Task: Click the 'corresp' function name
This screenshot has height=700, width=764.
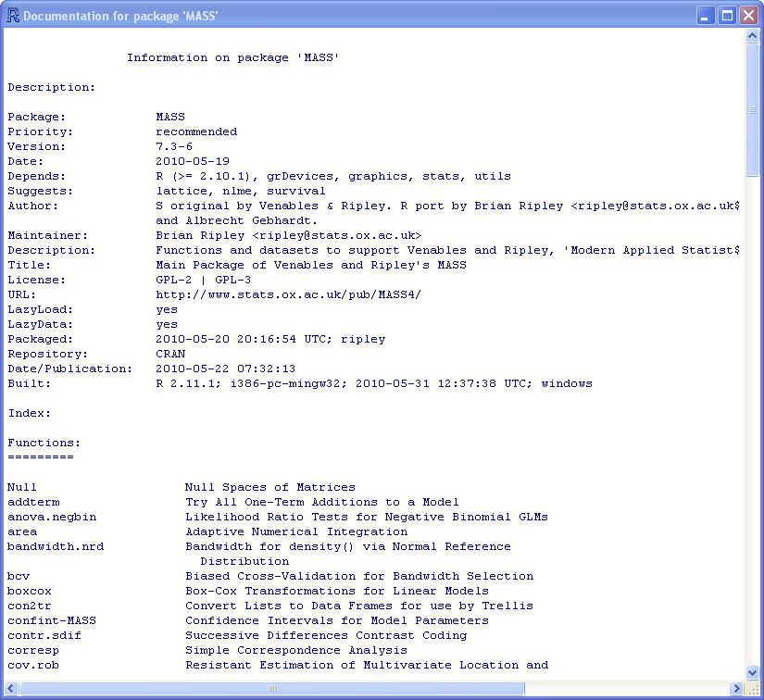Action: click(x=33, y=650)
